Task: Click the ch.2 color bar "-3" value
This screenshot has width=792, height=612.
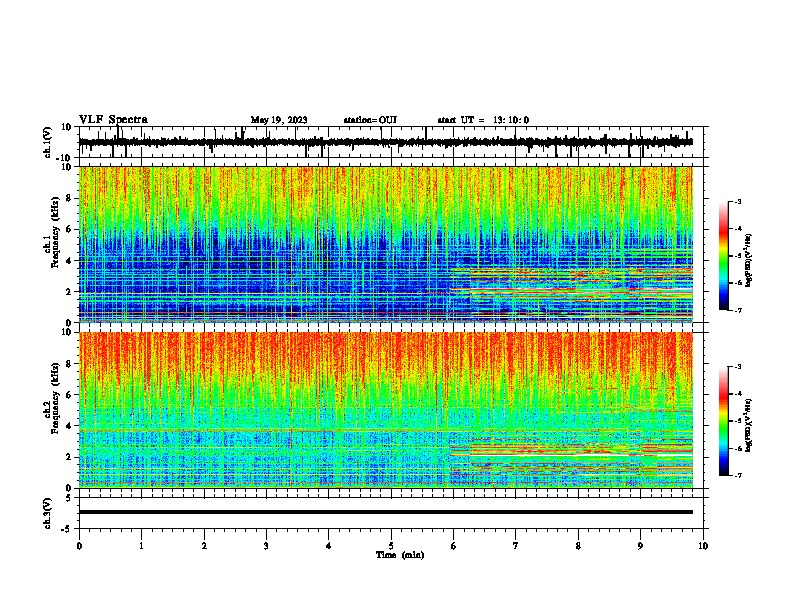Action: [x=738, y=367]
